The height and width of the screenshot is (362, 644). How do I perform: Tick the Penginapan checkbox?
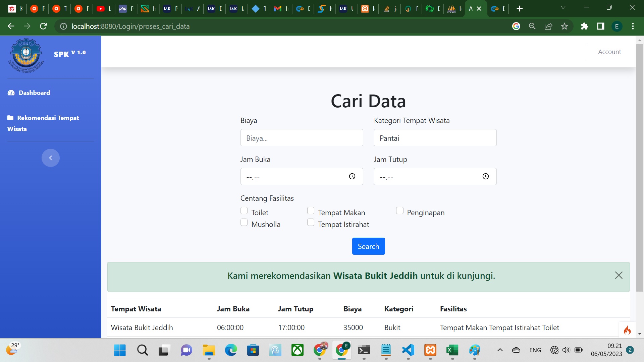(399, 210)
